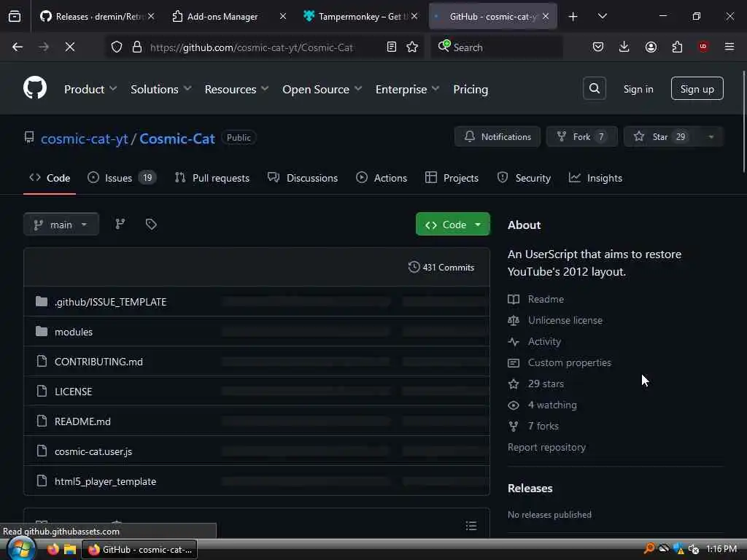747x560 pixels.
Task: Open the .github/ISSUE_TEMPLATE folder
Action: point(111,302)
